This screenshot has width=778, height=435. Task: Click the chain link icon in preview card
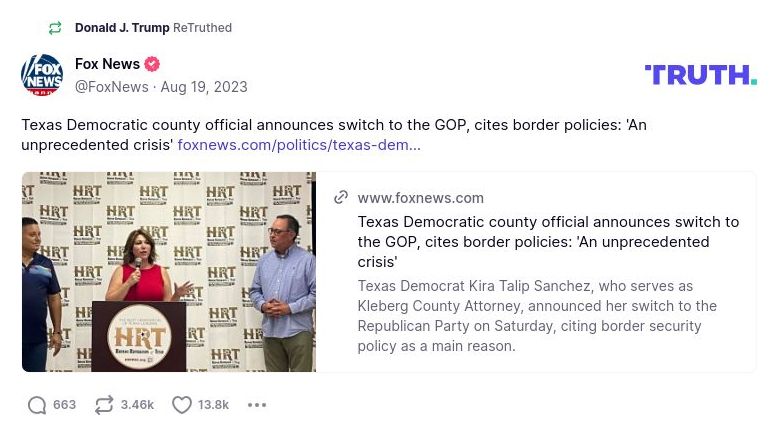pyautogui.click(x=341, y=198)
